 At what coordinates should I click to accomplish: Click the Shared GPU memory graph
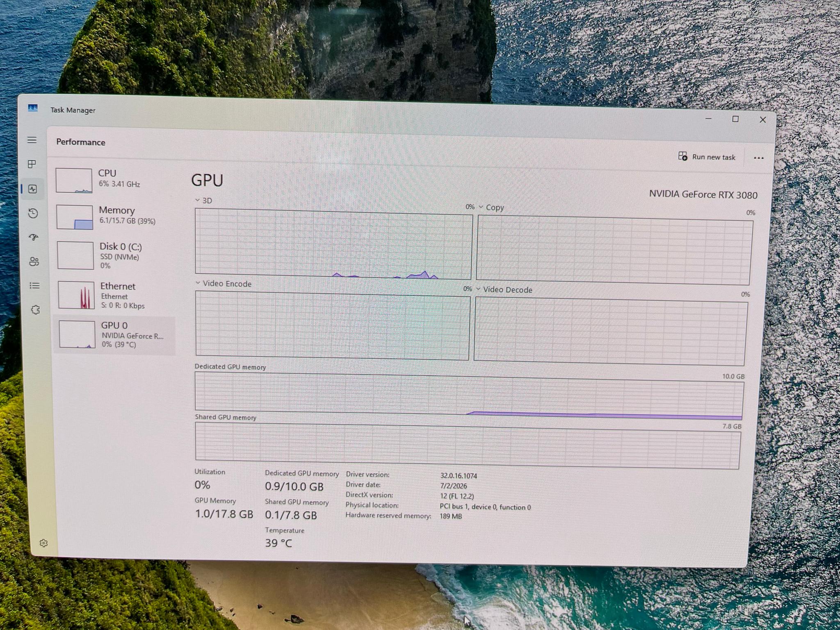468,445
